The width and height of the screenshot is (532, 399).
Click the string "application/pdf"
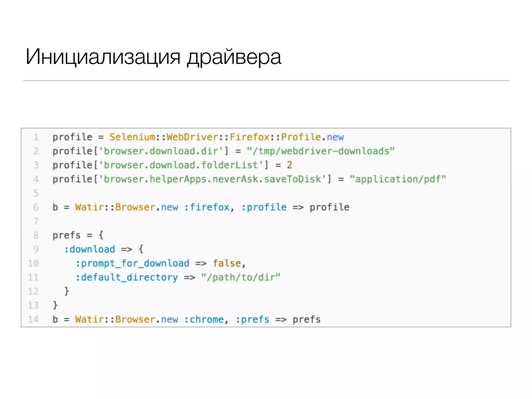[x=398, y=179]
